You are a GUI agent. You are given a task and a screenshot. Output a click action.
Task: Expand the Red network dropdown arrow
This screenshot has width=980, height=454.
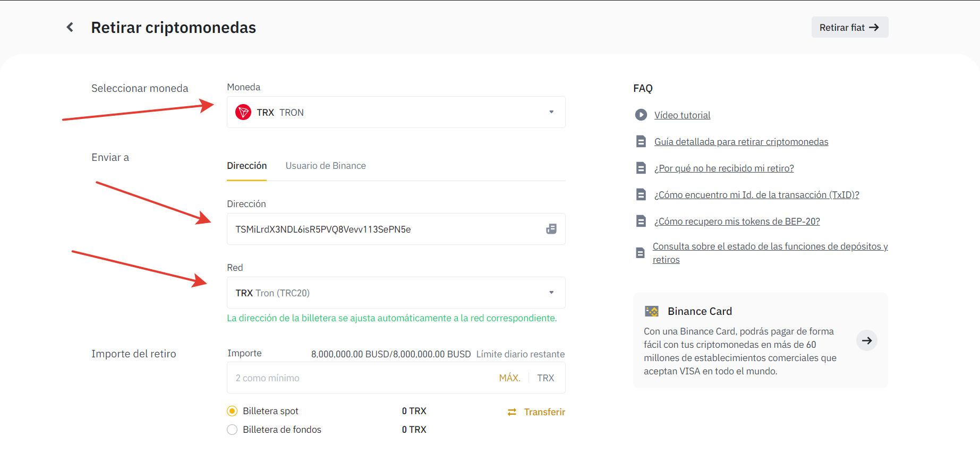pos(551,293)
